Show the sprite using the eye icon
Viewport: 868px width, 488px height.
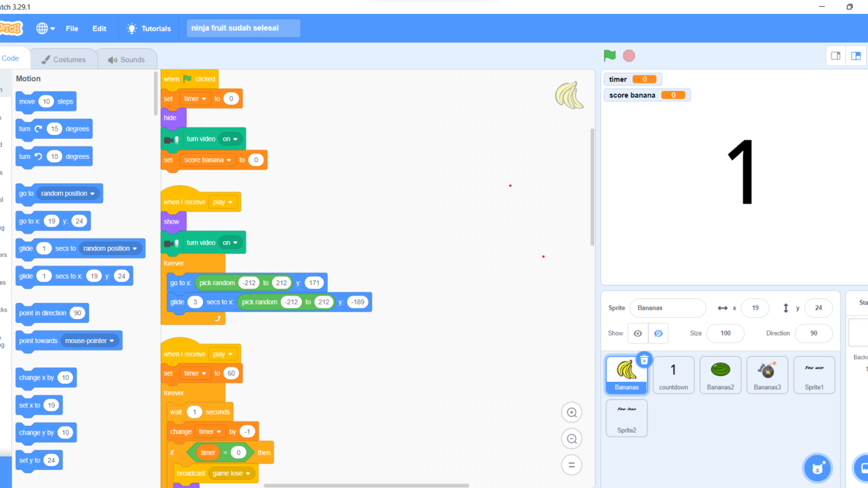point(638,333)
